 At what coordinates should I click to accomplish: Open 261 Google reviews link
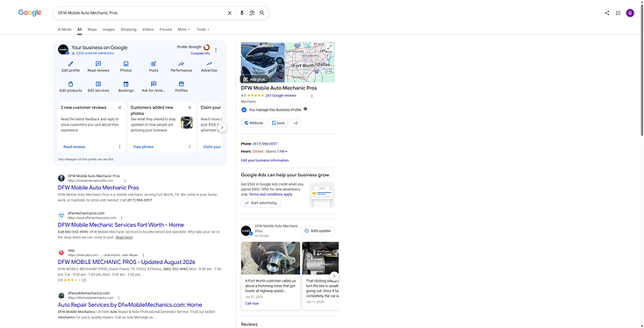point(281,96)
